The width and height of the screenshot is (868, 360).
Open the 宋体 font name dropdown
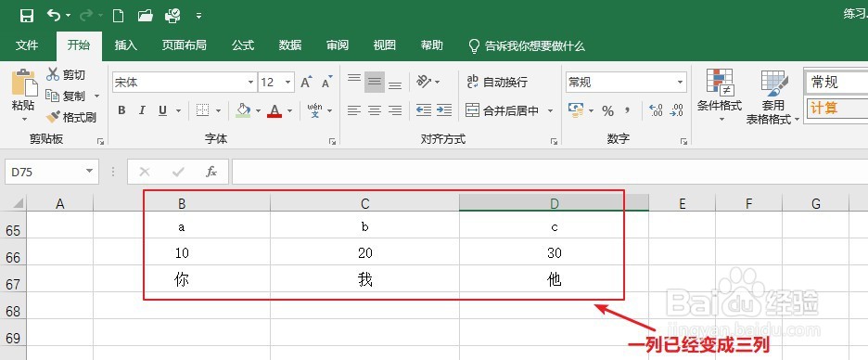[250, 83]
